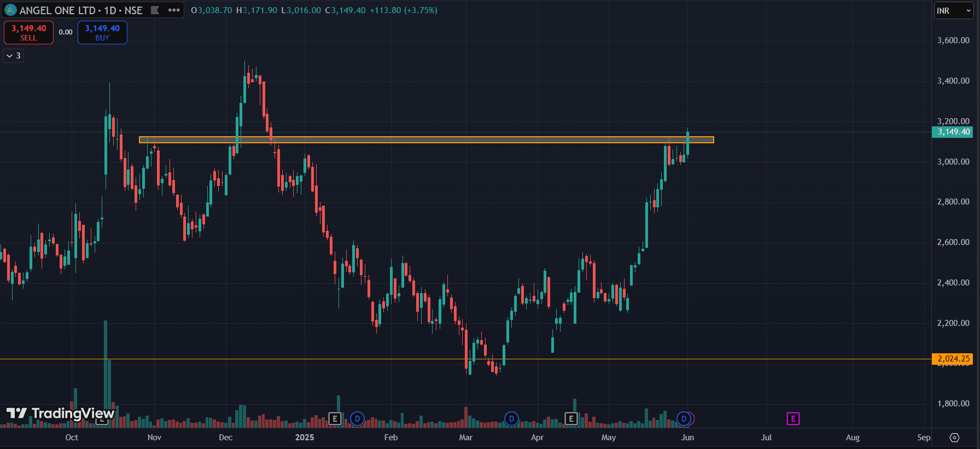Click the red SELL 3,149.40 button

(28, 32)
